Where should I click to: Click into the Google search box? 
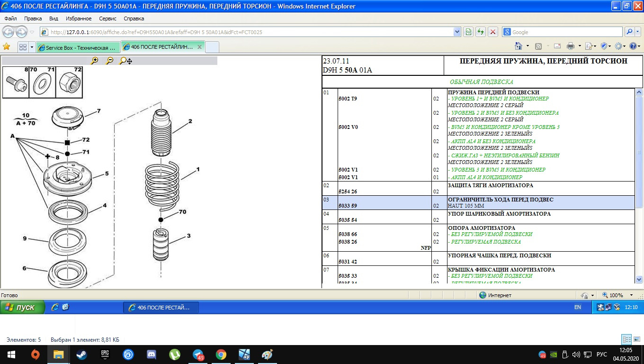(563, 32)
